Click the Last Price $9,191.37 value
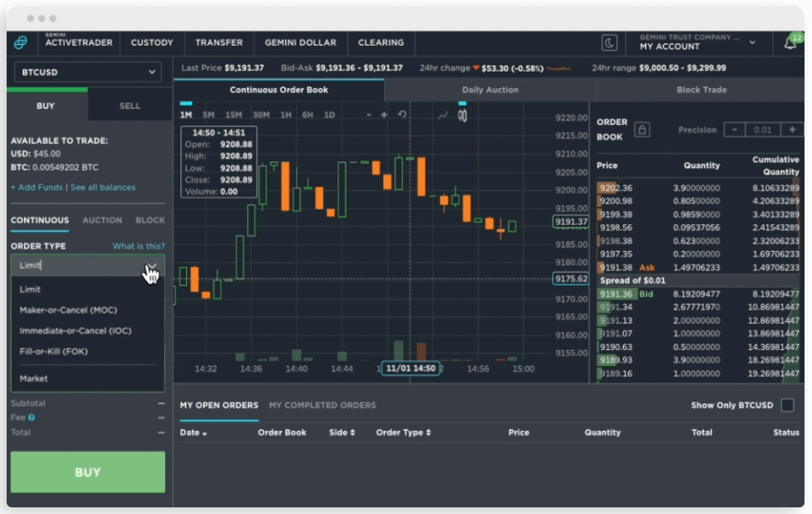The height and width of the screenshot is (514, 812). coord(244,68)
